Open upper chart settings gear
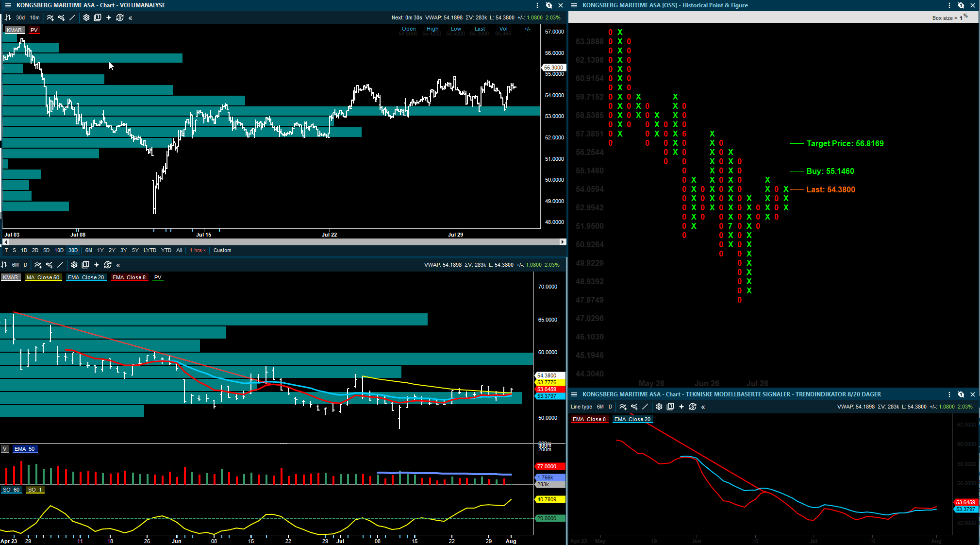 pyautogui.click(x=86, y=17)
